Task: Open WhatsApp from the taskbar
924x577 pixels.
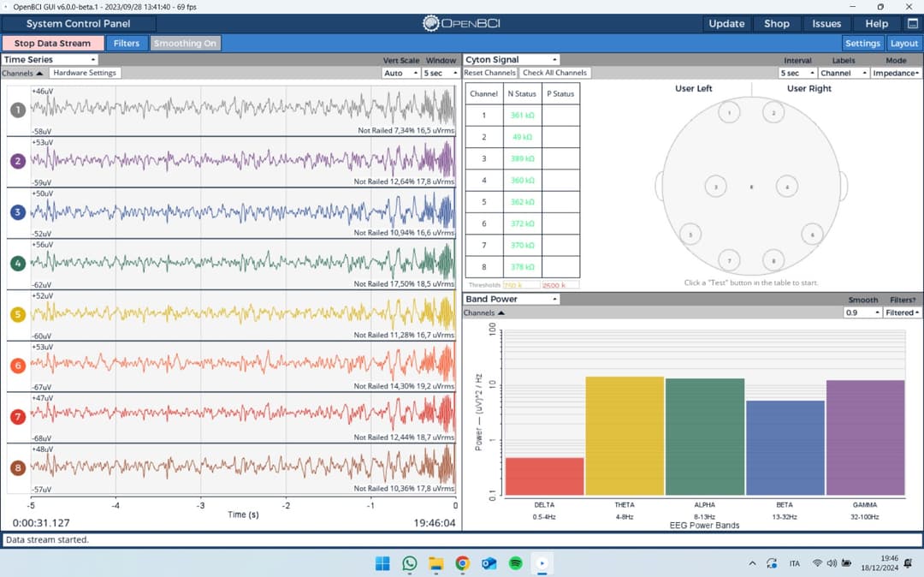Action: point(409,563)
